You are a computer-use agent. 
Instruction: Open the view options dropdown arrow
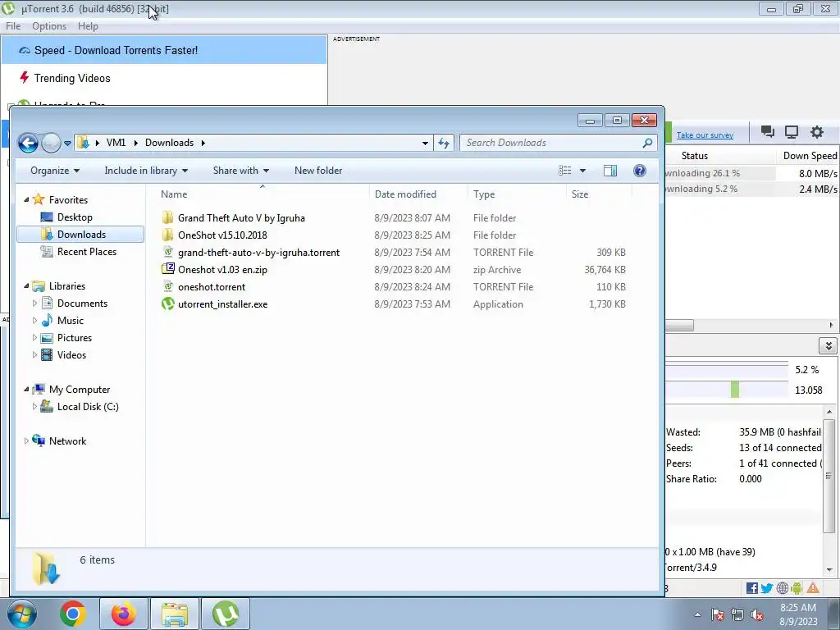[x=583, y=171]
